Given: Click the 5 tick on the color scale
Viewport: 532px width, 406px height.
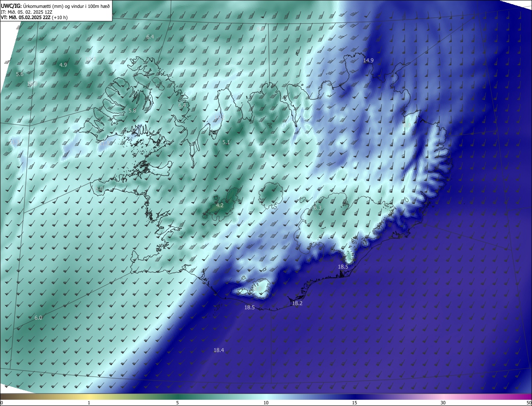Looking at the screenshot, I should (x=177, y=403).
